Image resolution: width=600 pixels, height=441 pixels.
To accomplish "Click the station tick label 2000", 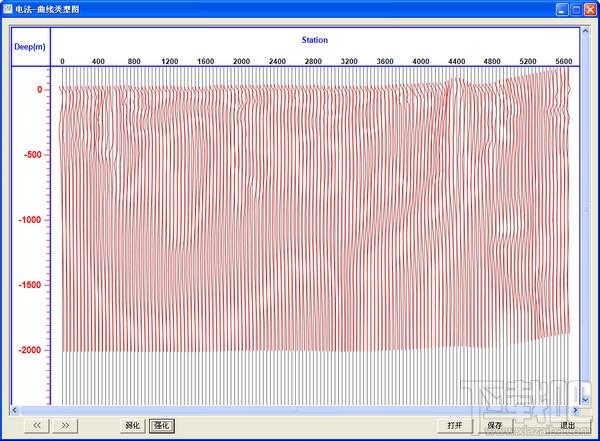I will (241, 61).
